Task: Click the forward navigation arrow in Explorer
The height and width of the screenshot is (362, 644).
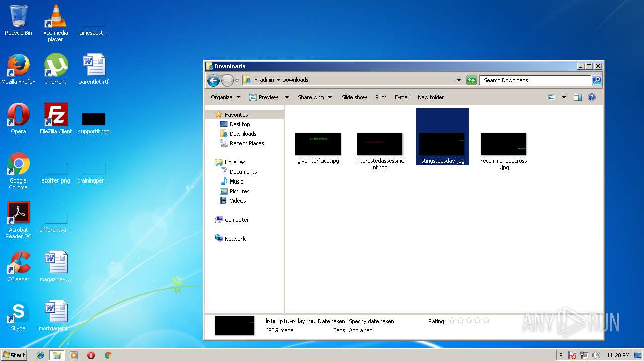Action: pyautogui.click(x=227, y=80)
